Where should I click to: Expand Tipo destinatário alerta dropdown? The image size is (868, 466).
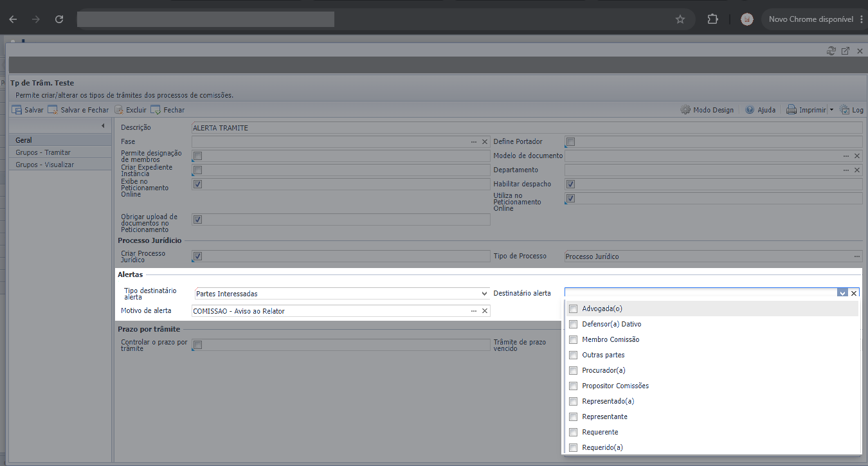[485, 294]
